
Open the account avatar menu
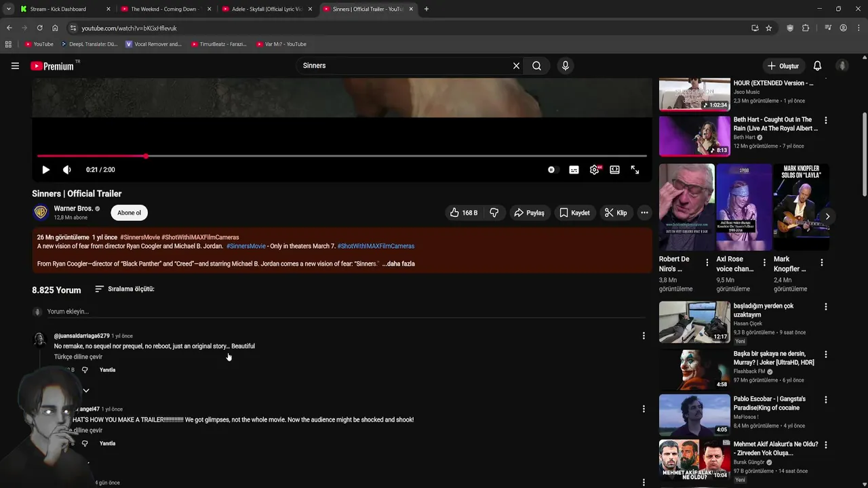point(842,66)
